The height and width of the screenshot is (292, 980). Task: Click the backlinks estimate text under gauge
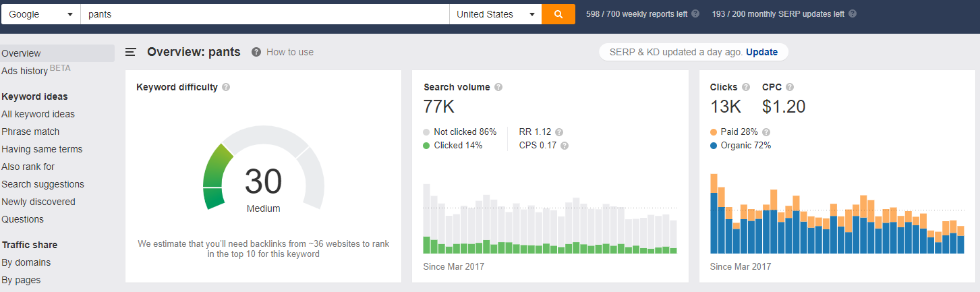[x=264, y=249]
